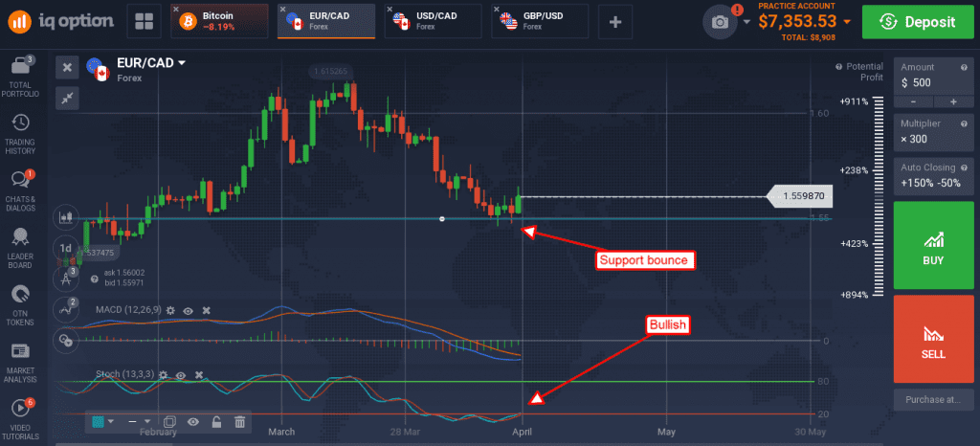Open OTN Tokens in the sidebar
Viewport: 980px width, 446px height.
click(20, 305)
